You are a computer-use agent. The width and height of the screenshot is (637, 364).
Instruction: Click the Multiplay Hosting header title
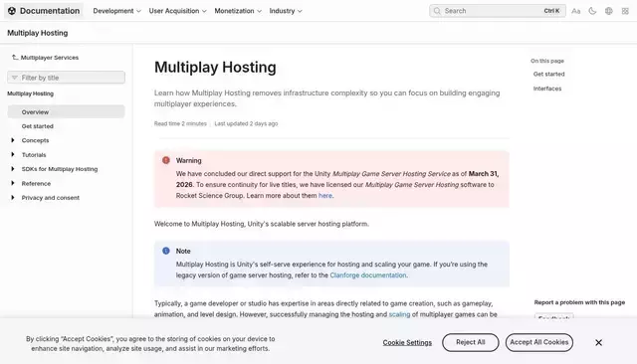click(x=38, y=33)
